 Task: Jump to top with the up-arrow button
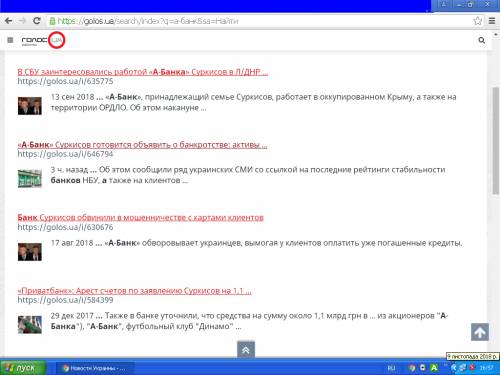(480, 332)
